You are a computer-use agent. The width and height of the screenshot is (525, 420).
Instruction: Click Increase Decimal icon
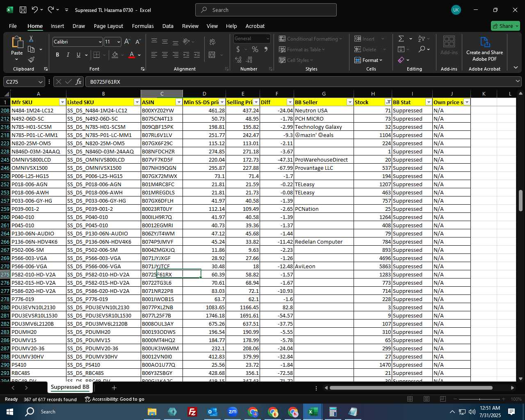(238, 60)
